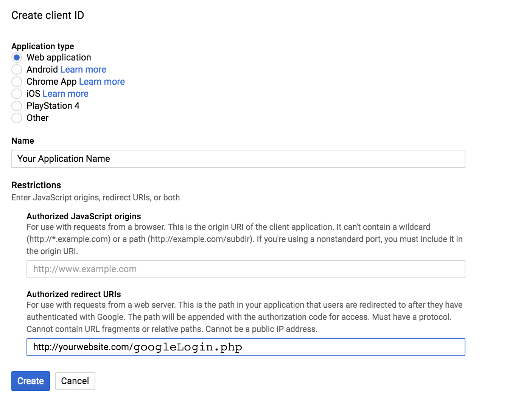This screenshot has width=532, height=403.
Task: Open the Learn more link beside Android
Action: (x=83, y=70)
